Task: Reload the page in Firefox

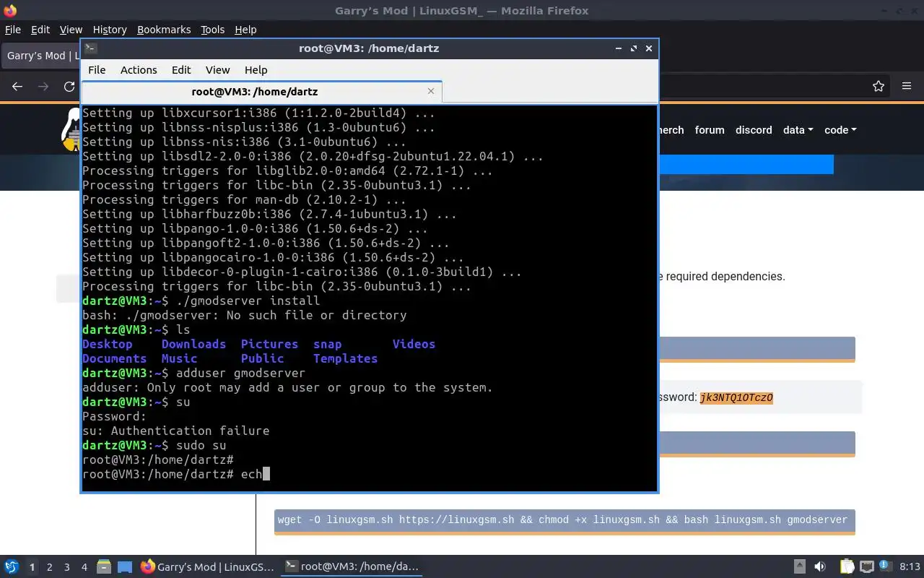Action: coord(69,87)
